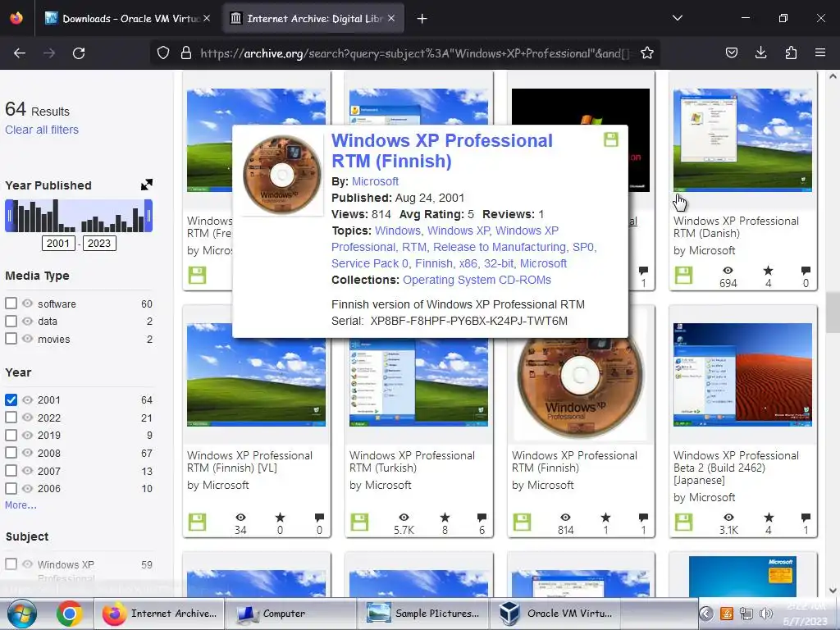Image resolution: width=840 pixels, height=630 pixels.
Task: Click floppy icon on Japanese Beta 2 card
Action: (x=683, y=523)
